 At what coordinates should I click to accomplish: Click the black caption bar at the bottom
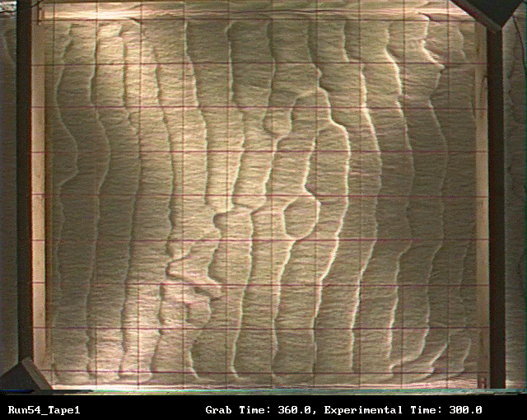point(263,409)
